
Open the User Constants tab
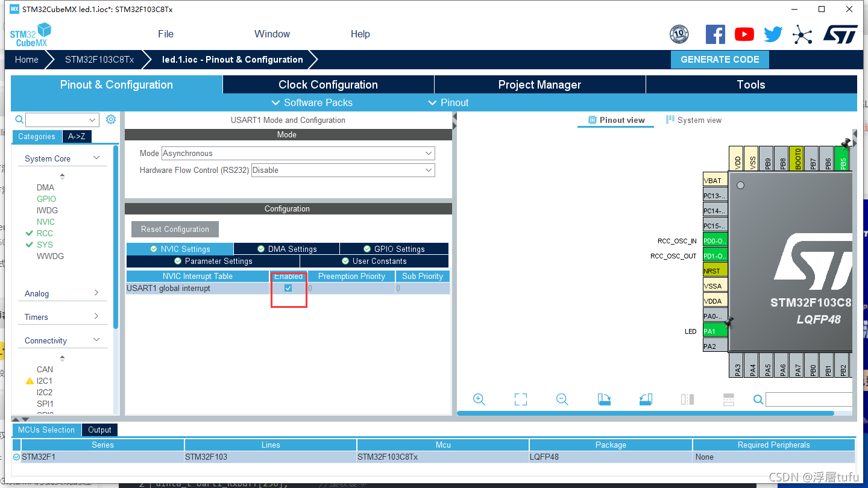374,261
